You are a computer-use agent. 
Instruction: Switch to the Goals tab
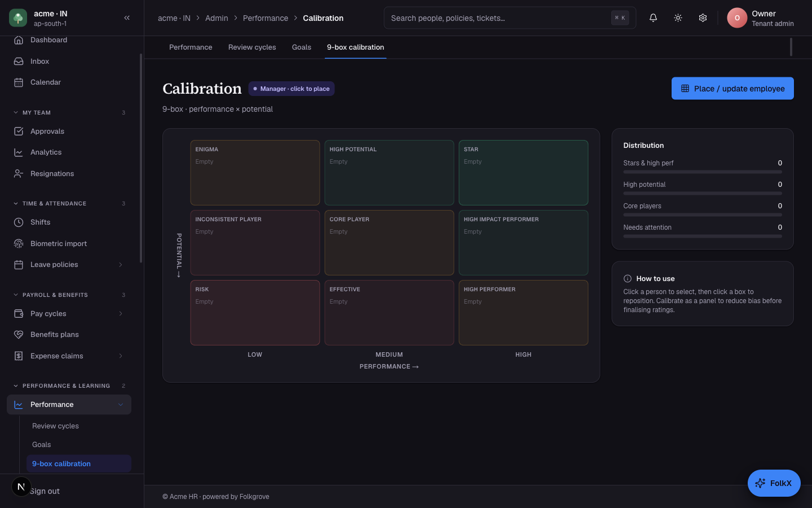click(x=302, y=47)
